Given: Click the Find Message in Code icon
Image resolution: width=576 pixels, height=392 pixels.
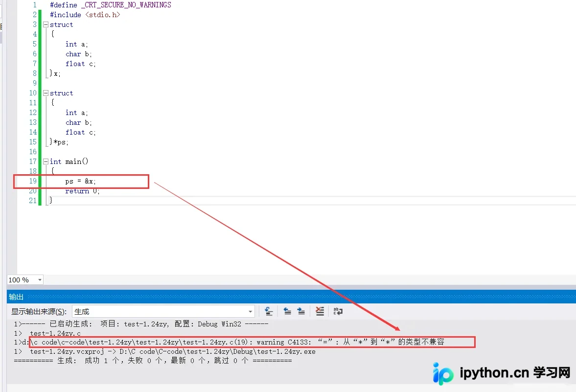Looking at the screenshot, I should coord(269,312).
